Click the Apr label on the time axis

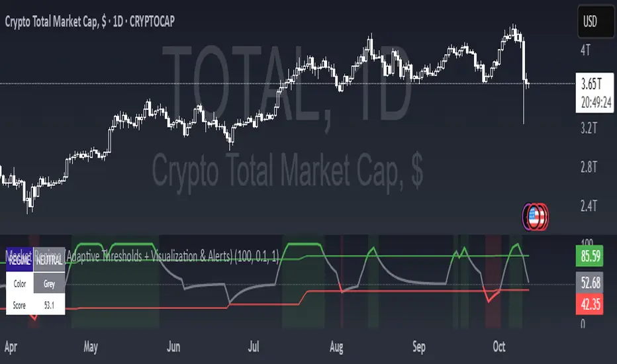[11, 345]
